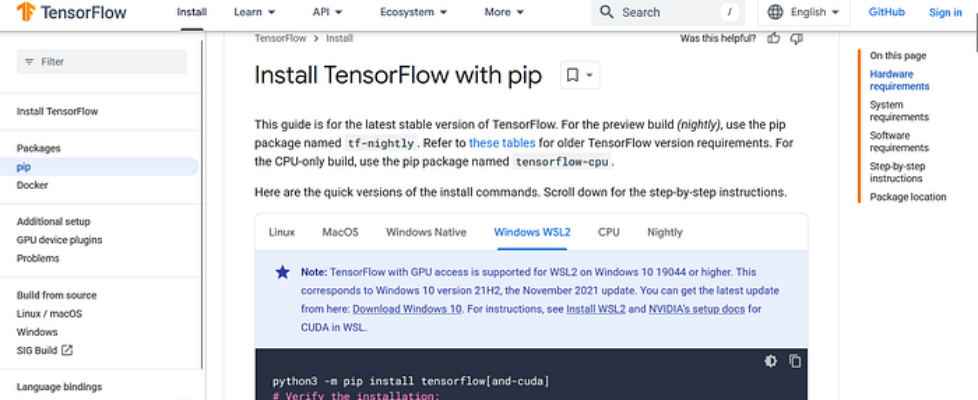Click the globe language icon
This screenshot has width=978, height=400.
(x=775, y=12)
